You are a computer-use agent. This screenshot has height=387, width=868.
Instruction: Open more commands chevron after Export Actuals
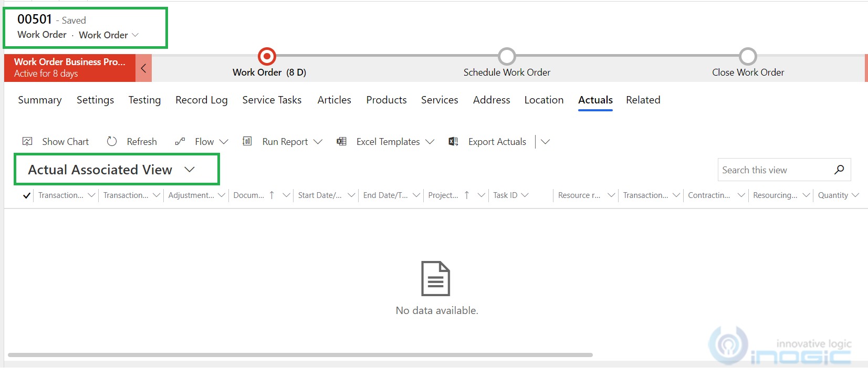point(545,142)
